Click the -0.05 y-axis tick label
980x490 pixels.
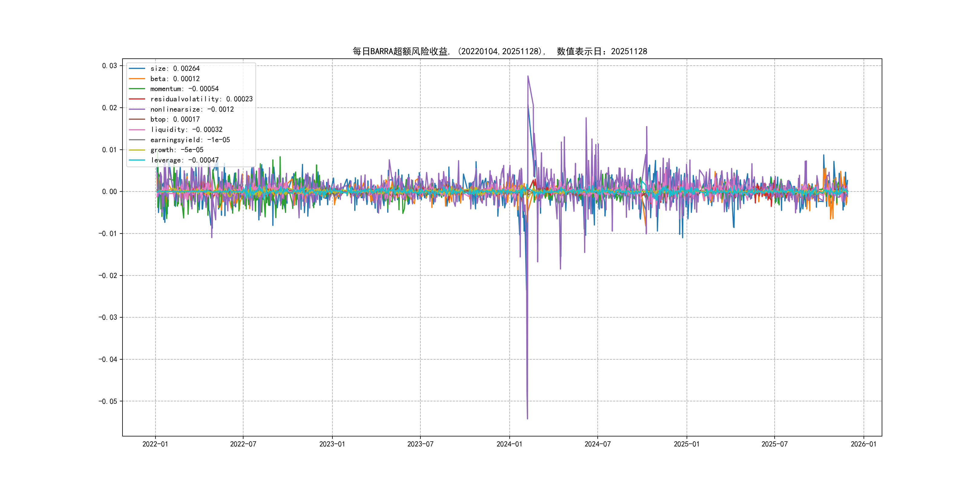[x=108, y=401]
